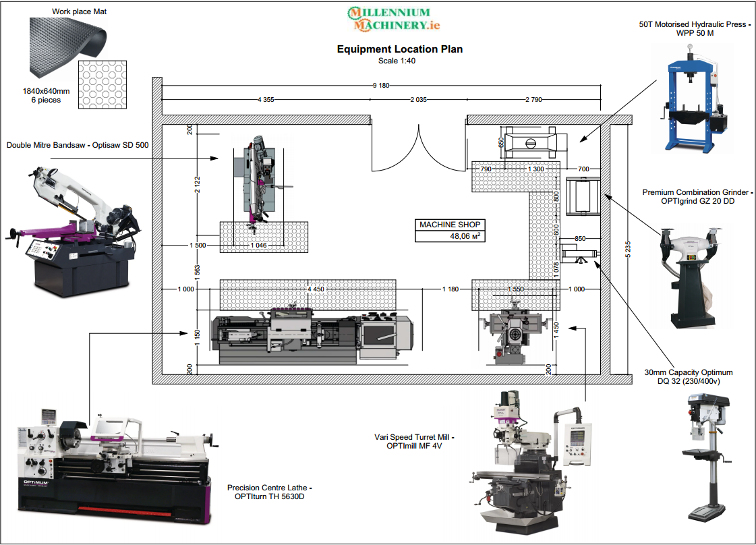
Task: Open the Optisaw SD 500 label link
Action: [78, 144]
